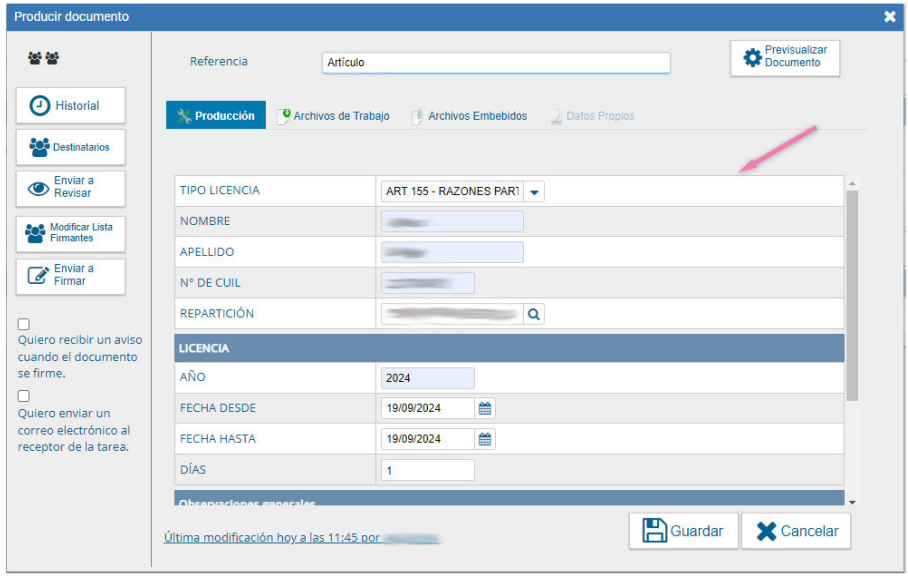This screenshot has width=908, height=577.
Task: Expand the Tipo Licencia dropdown arrow
Action: click(533, 191)
